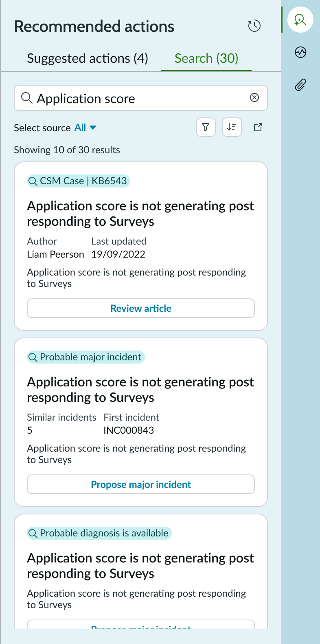Click the Review article button
Screen dimensions: 320x644
(x=141, y=308)
